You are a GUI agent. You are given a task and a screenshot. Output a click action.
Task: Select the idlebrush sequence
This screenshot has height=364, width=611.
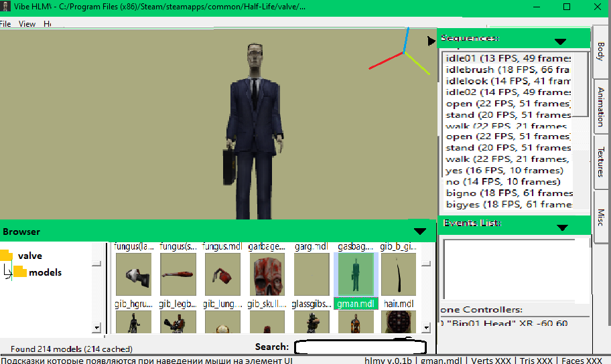(508, 70)
